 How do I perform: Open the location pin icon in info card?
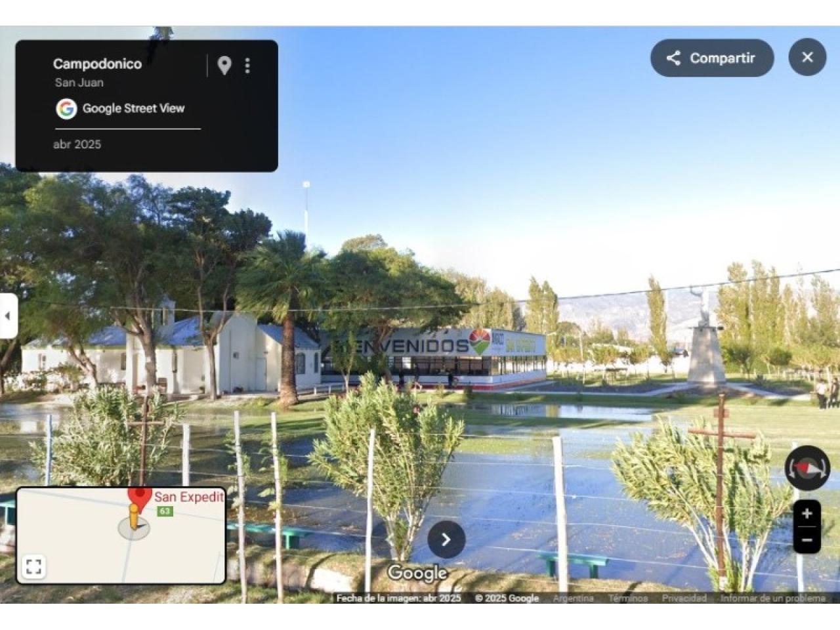click(224, 65)
